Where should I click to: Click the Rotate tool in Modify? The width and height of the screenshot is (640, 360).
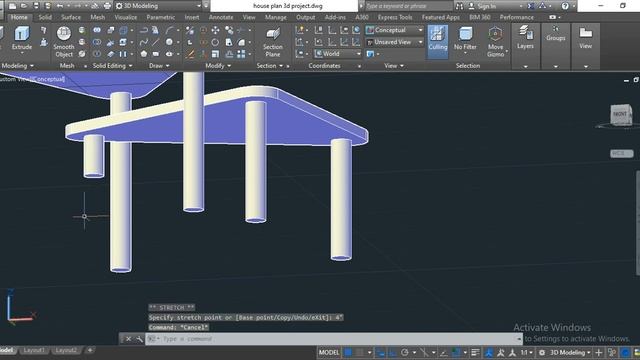pyautogui.click(x=215, y=42)
